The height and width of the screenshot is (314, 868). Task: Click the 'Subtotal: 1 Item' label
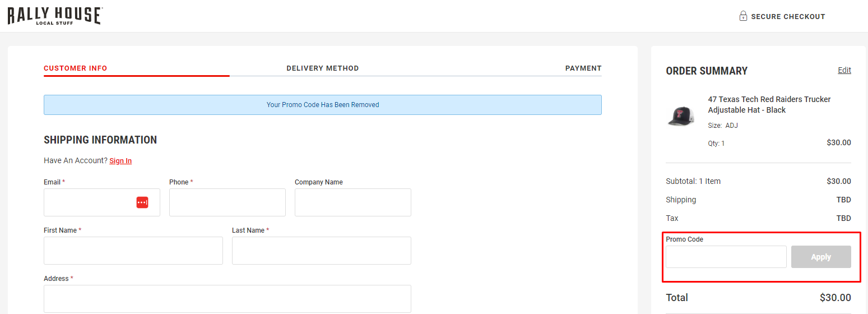pyautogui.click(x=693, y=181)
